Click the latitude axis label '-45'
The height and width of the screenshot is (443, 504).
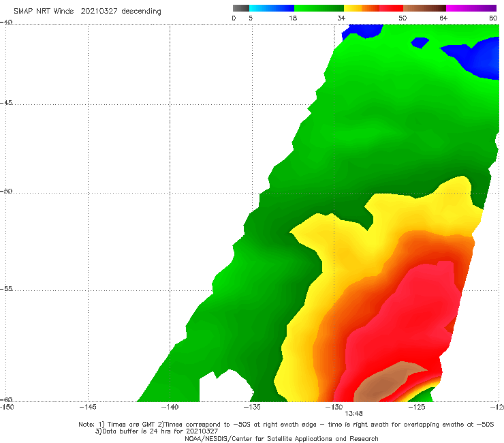pos(6,103)
